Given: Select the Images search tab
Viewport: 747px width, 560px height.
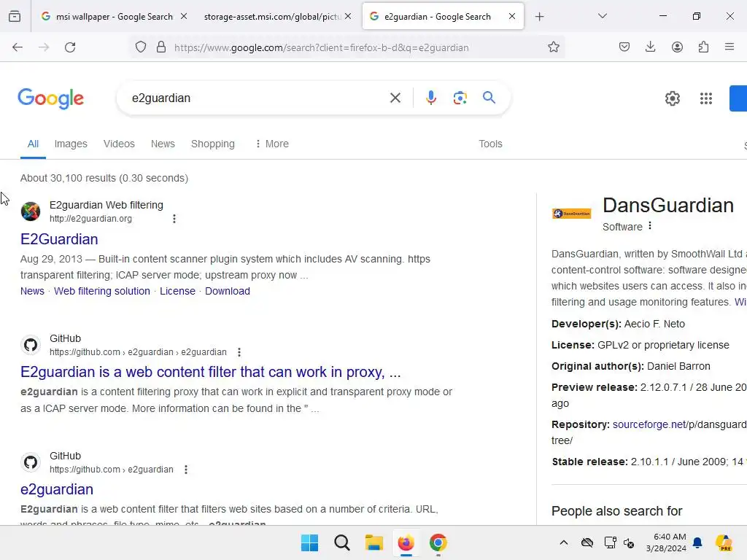Looking at the screenshot, I should coord(71,144).
